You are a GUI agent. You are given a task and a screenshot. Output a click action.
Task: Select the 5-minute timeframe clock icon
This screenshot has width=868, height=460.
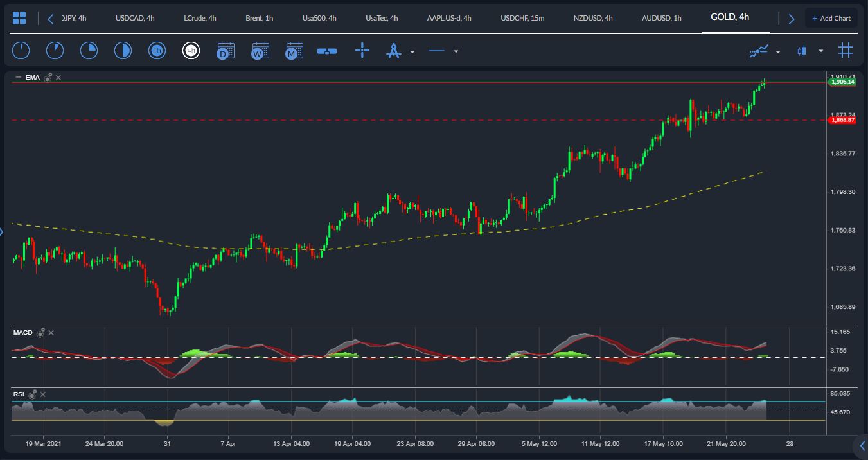(x=55, y=51)
